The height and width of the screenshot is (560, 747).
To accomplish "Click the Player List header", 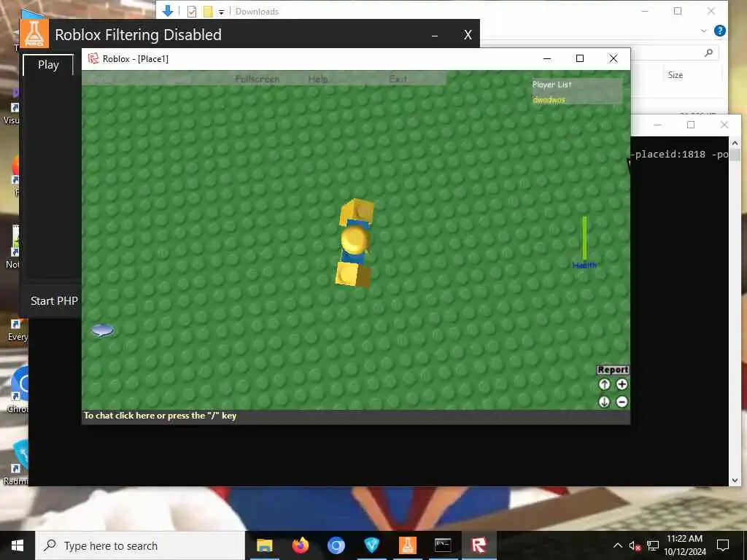I will click(x=551, y=85).
